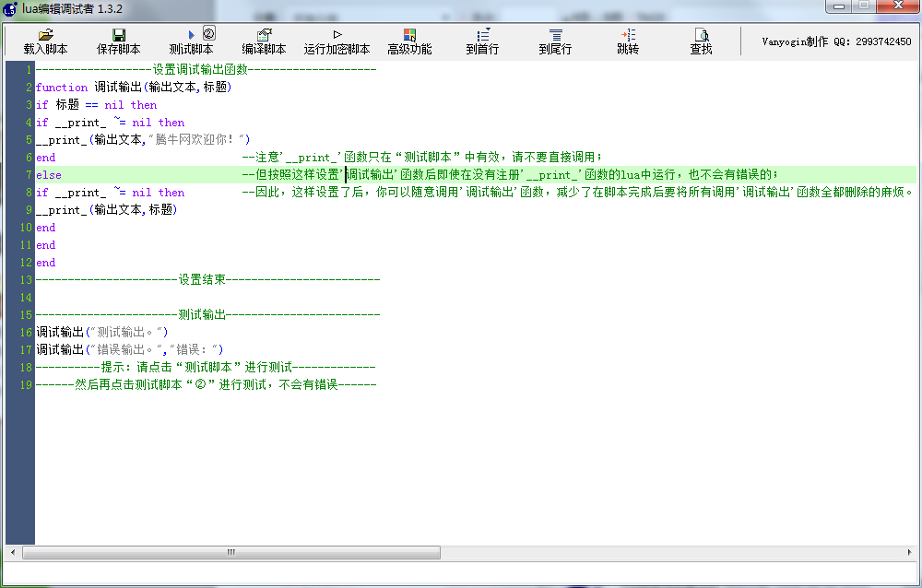Click the 跳转 go-to-line icon

(x=629, y=35)
